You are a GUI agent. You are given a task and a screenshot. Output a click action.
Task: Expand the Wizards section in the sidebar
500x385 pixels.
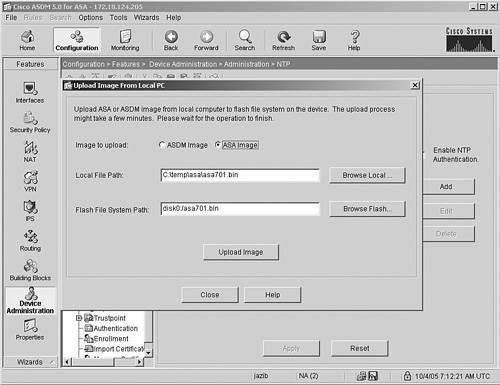pyautogui.click(x=30, y=362)
